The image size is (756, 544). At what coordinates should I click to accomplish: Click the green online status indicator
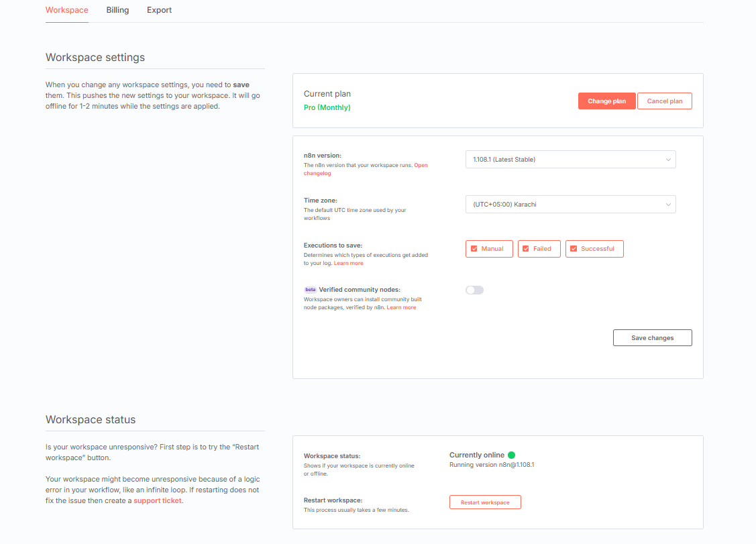[512, 455]
